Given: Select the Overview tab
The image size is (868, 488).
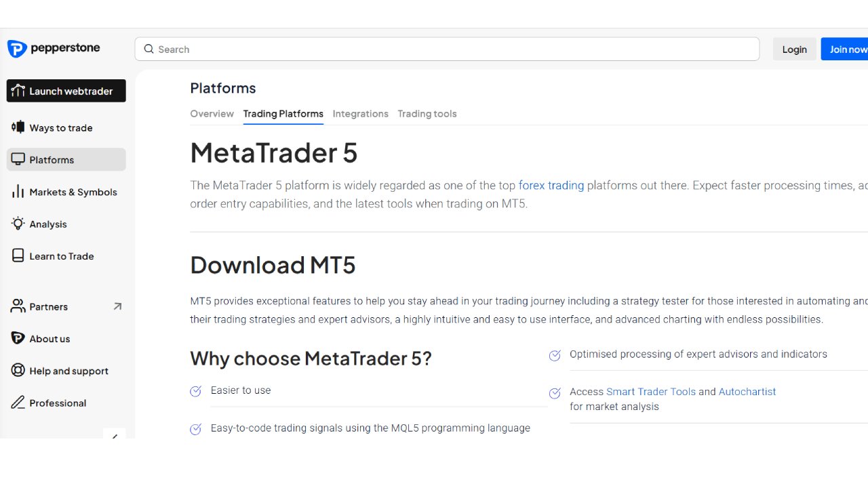Looking at the screenshot, I should [212, 113].
